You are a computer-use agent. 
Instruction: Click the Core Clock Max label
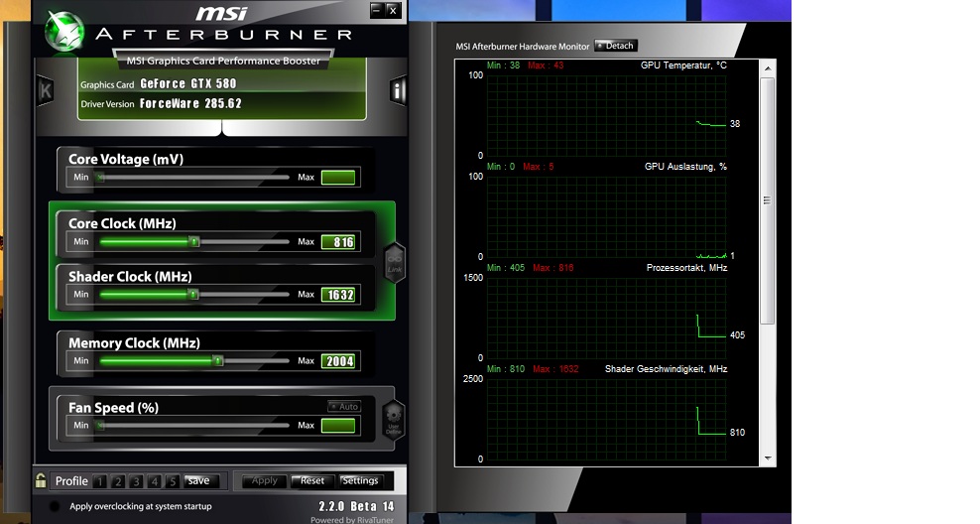306,241
